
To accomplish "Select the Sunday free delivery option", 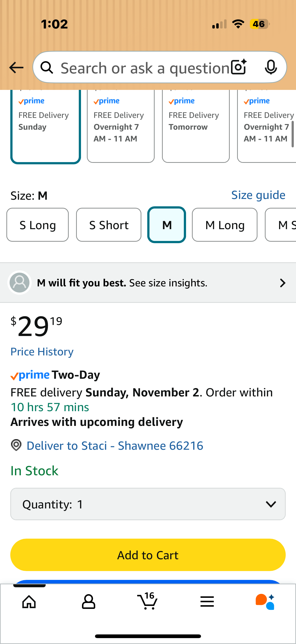I will (x=45, y=125).
